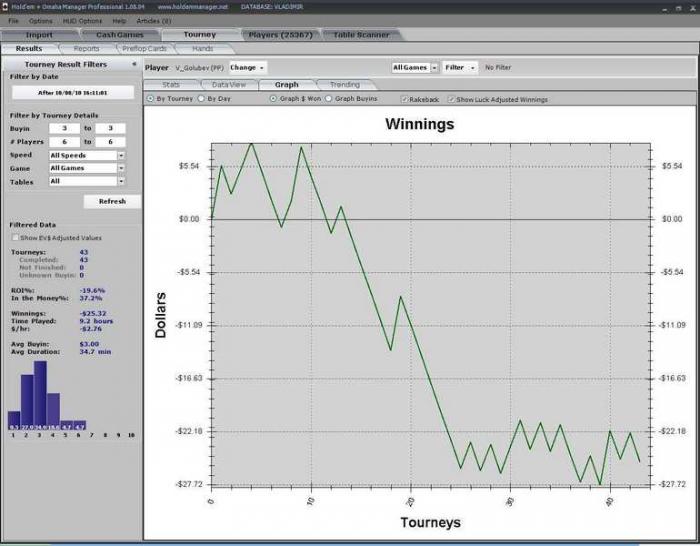Click the Buyin maximum input field
Viewport: 700px width, 546px height.
(x=110, y=129)
